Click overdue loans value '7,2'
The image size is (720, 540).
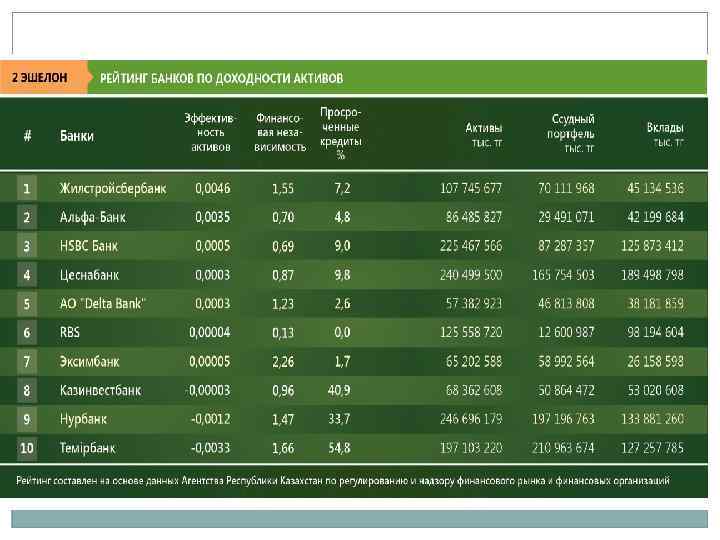pyautogui.click(x=342, y=188)
